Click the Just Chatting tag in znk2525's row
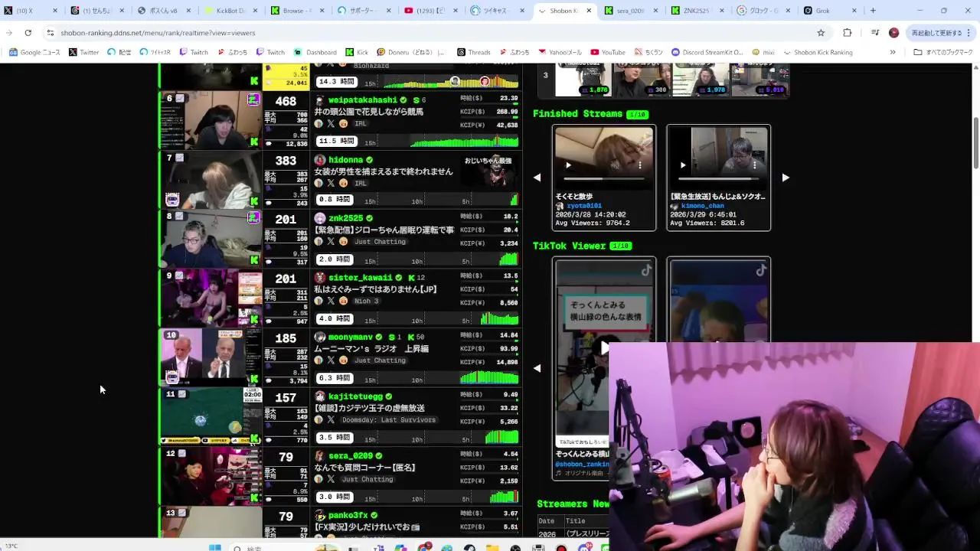The image size is (980, 551). tap(380, 242)
